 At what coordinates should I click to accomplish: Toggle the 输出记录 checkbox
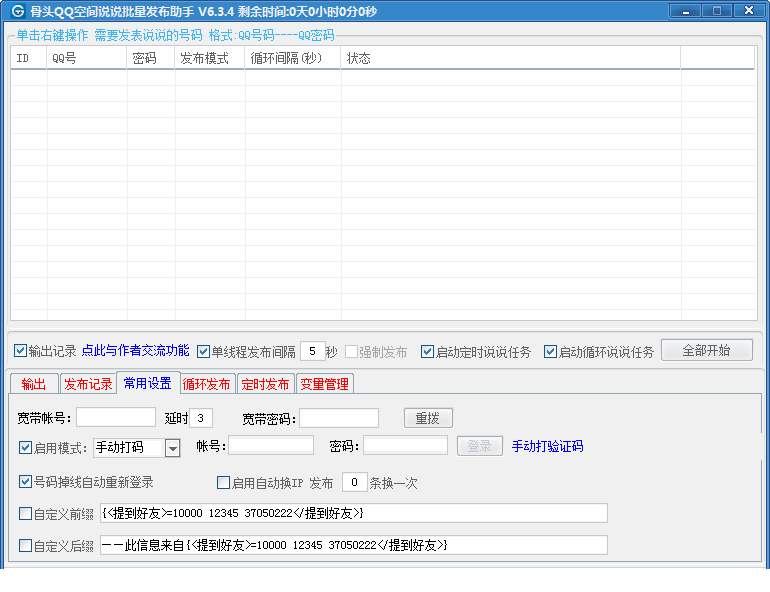pyautogui.click(x=20, y=350)
